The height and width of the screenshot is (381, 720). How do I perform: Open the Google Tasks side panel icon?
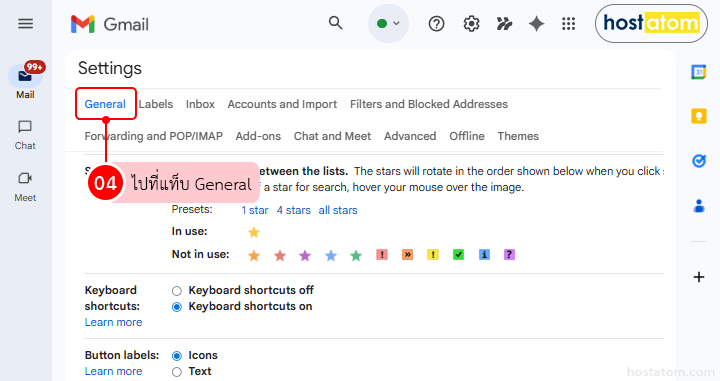(699, 161)
